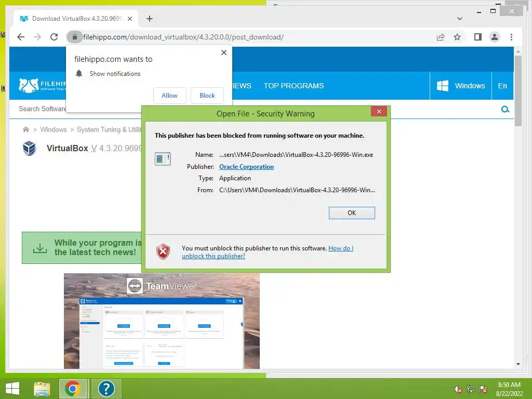Image resolution: width=532 pixels, height=399 pixels.
Task: Click the Search Software field
Action: pos(43,109)
